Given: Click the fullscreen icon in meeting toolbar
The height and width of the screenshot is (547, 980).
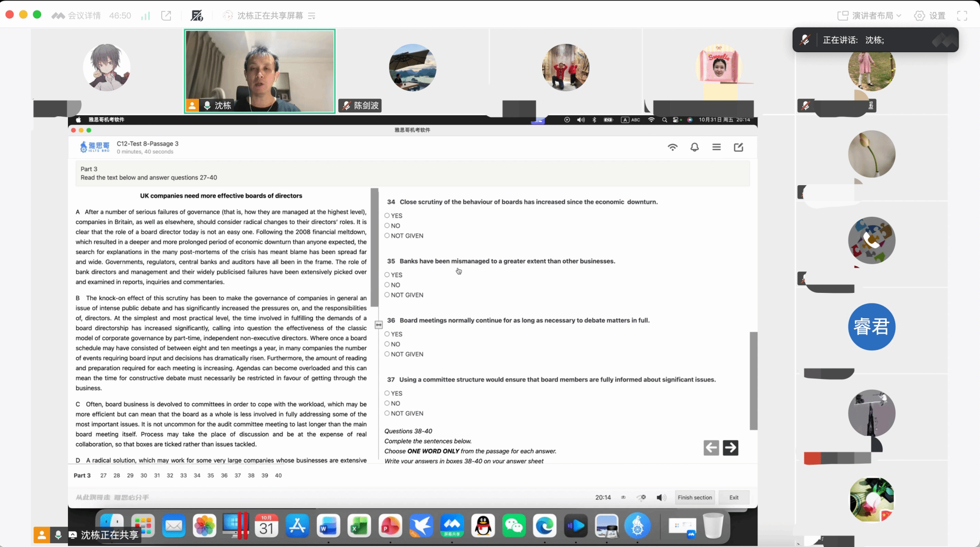Looking at the screenshot, I should point(962,16).
